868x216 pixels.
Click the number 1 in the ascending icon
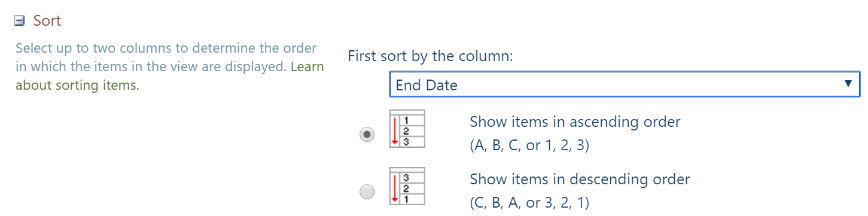[x=406, y=120]
